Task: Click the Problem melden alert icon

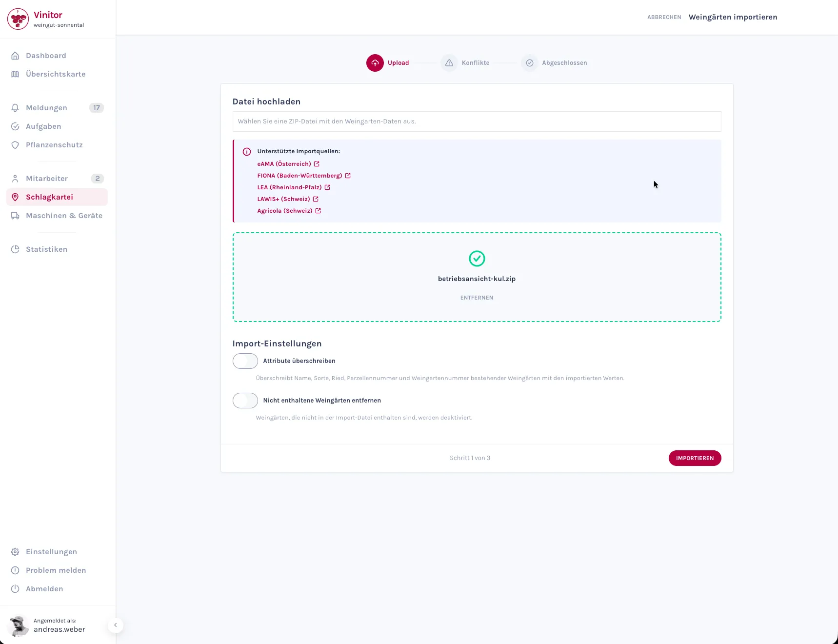Action: 15,570
